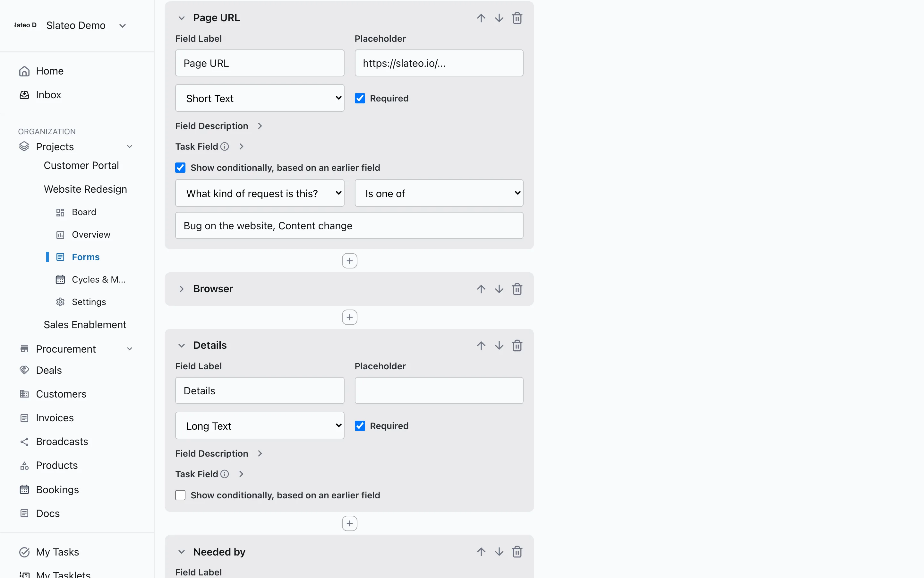This screenshot has width=924, height=578.
Task: Add a field below Page URL
Action: coord(349,261)
